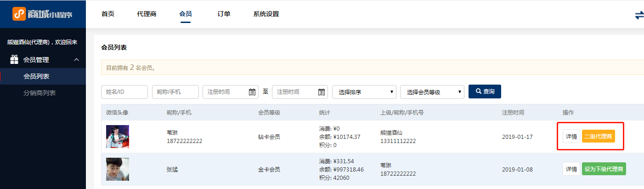Click 张猛's WeChat avatar thumbnail
This screenshot has width=644, height=189.
(118, 169)
